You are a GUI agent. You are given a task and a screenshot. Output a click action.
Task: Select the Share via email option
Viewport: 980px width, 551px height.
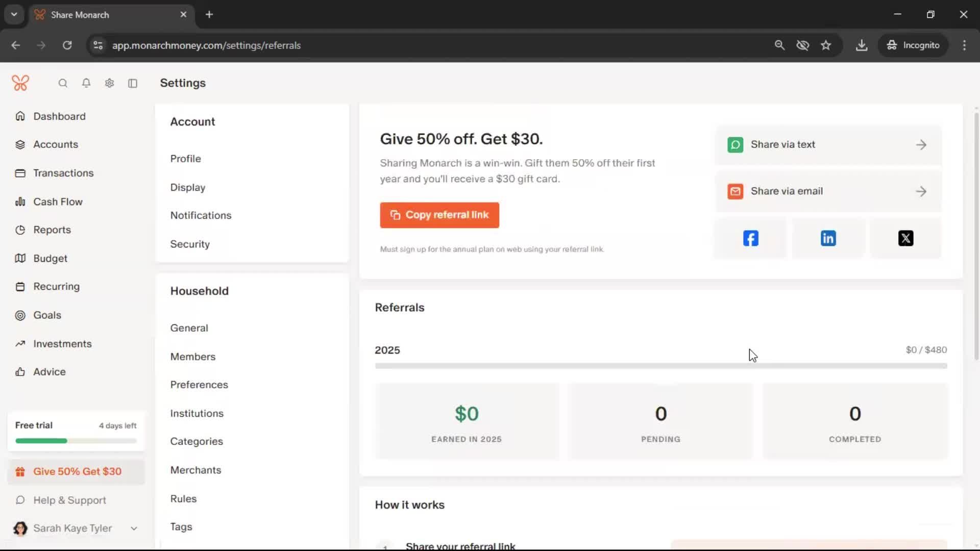828,191
